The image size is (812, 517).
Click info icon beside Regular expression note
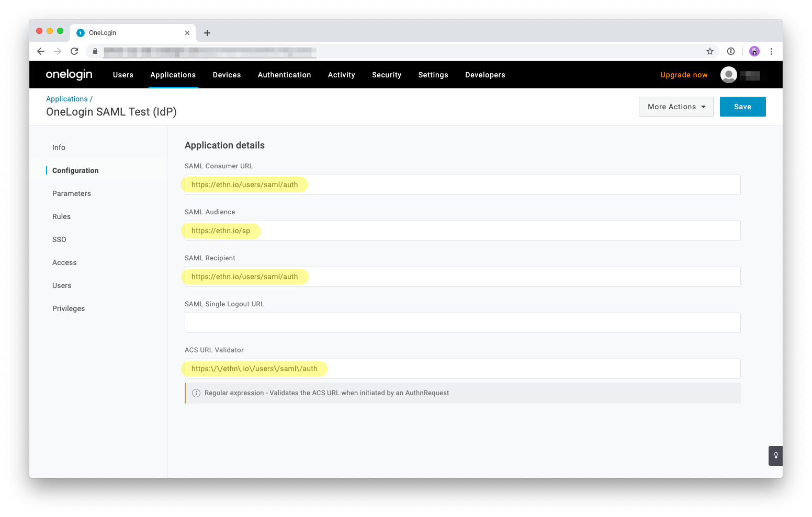coord(196,393)
